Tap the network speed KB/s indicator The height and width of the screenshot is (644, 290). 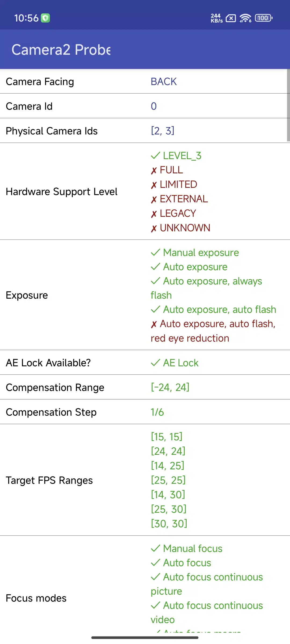point(216,18)
